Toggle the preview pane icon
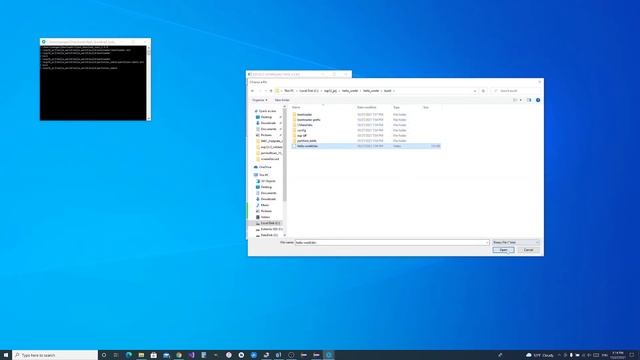 pyautogui.click(x=529, y=100)
